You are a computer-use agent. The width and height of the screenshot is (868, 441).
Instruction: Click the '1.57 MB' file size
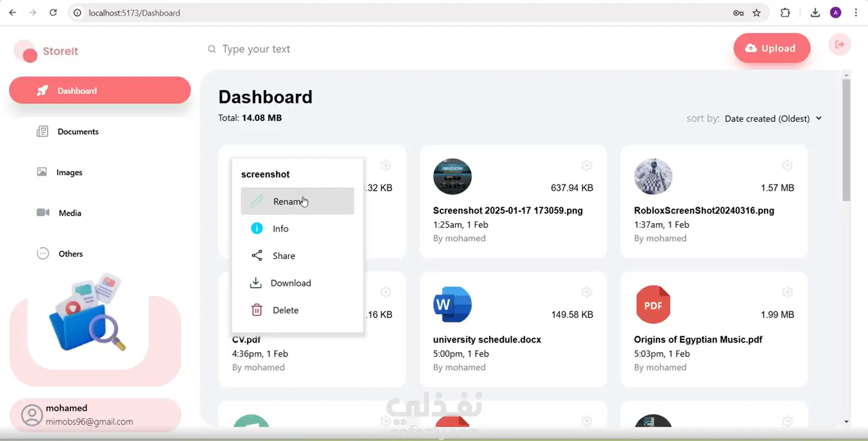coord(777,188)
